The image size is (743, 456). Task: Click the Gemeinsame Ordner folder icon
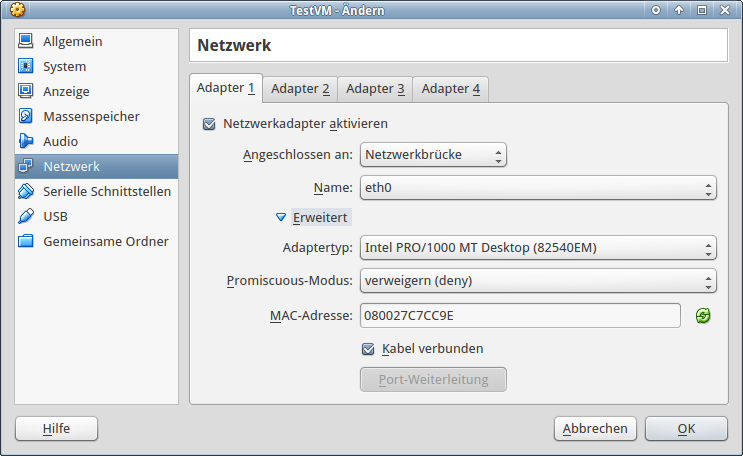click(x=26, y=241)
